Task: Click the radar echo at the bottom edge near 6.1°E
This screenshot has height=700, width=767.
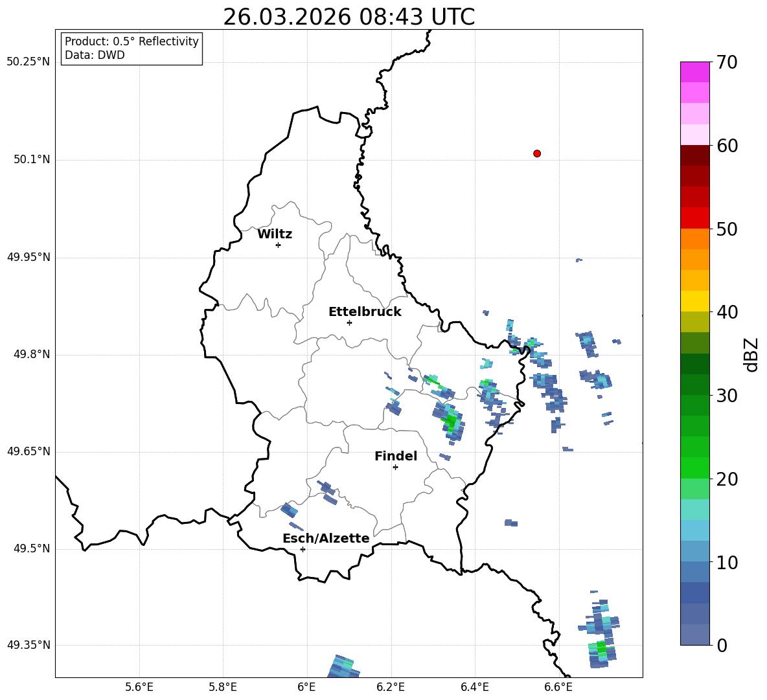Action: tap(343, 667)
